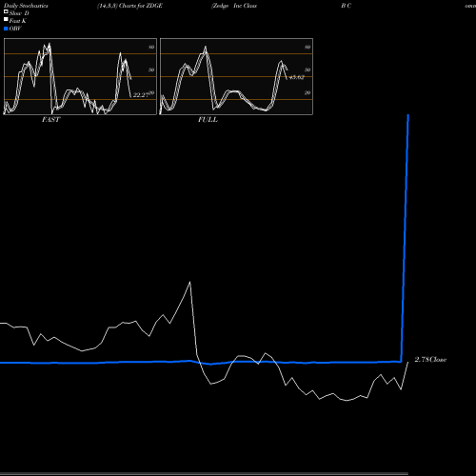Click the FULL label under the chart
Viewport: 476px width, 476px height.
point(208,120)
